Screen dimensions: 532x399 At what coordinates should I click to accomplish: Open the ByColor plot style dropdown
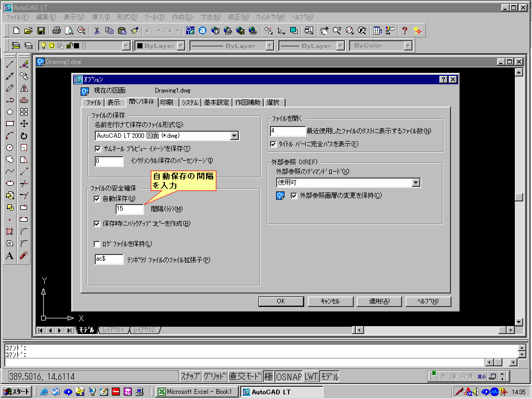(x=408, y=46)
